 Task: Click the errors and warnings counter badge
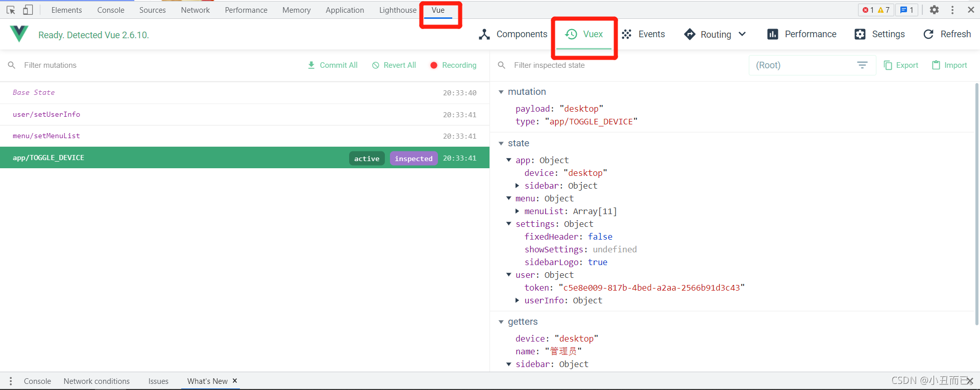(x=876, y=10)
